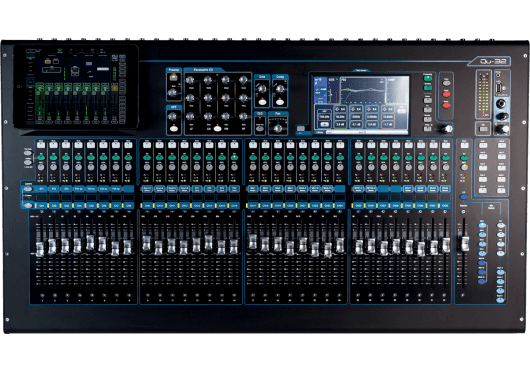Mute channel 9 using its Mute key
Image resolution: width=530 pixels, height=371 pixels.
(x=147, y=145)
